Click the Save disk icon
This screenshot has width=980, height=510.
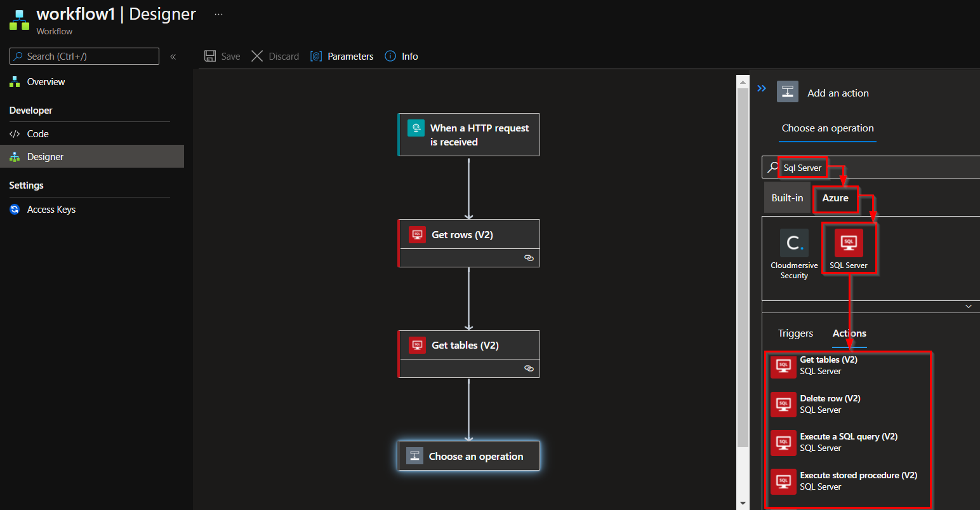pos(210,56)
